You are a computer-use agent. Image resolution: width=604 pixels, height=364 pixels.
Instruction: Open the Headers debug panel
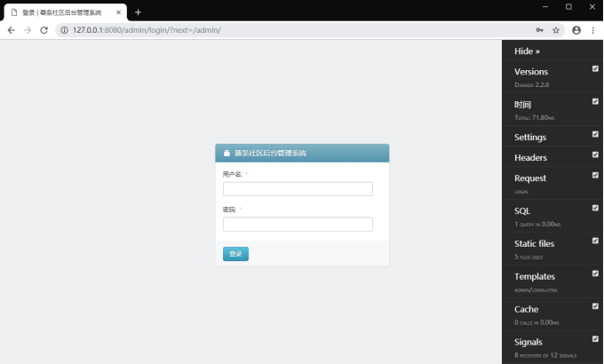point(530,157)
